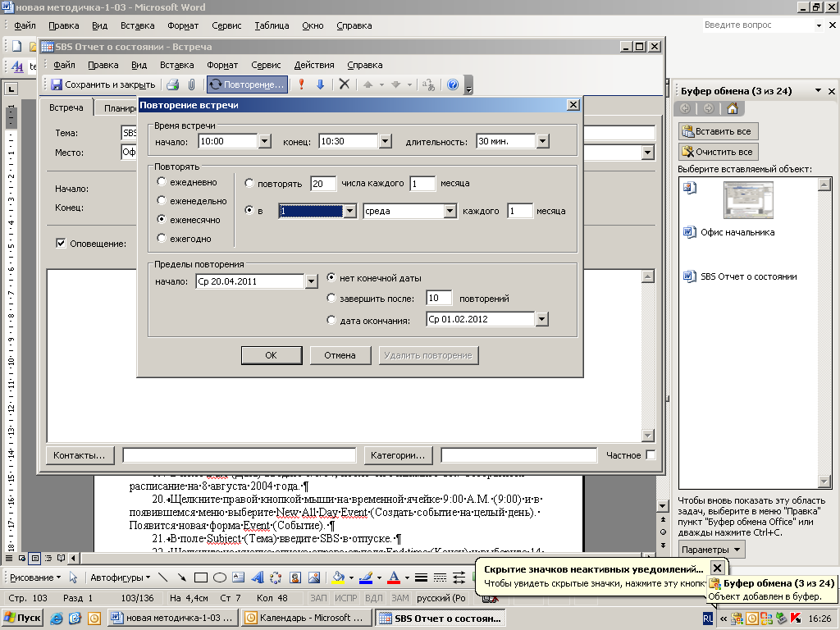Select 'дата окончания' radio button
The image size is (840, 630).
coord(331,320)
